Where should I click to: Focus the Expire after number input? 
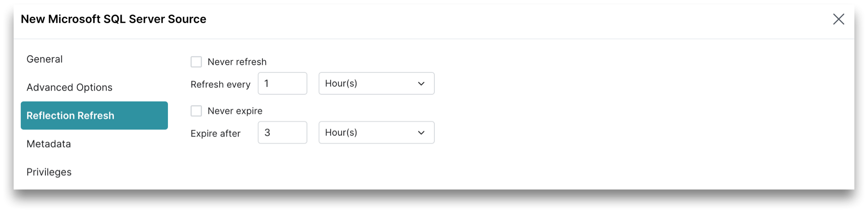[282, 133]
